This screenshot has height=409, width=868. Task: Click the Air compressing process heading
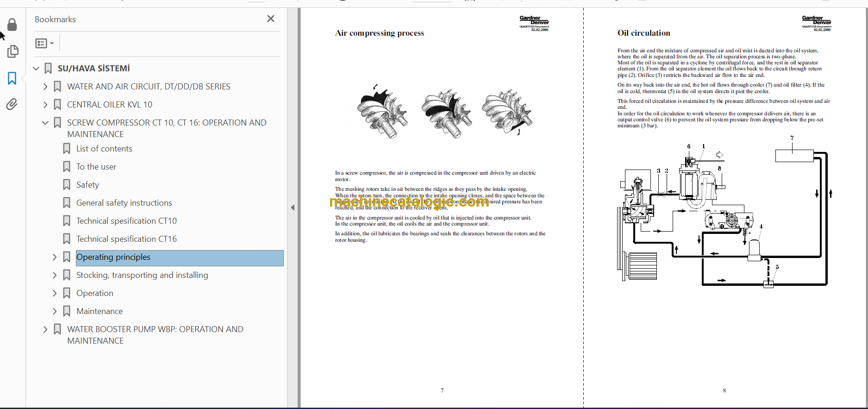380,33
